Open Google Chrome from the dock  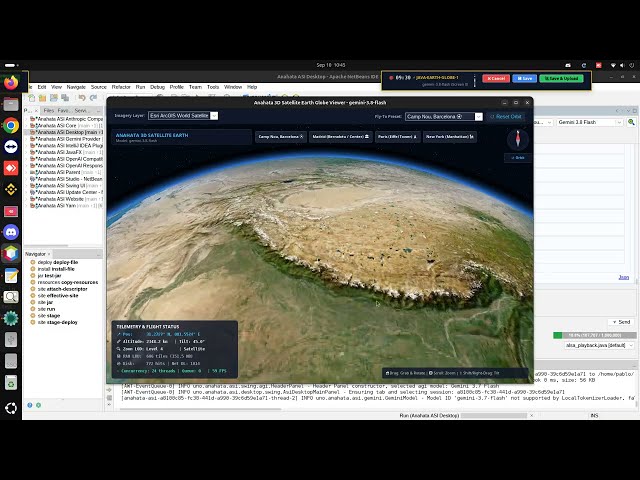[x=11, y=125]
